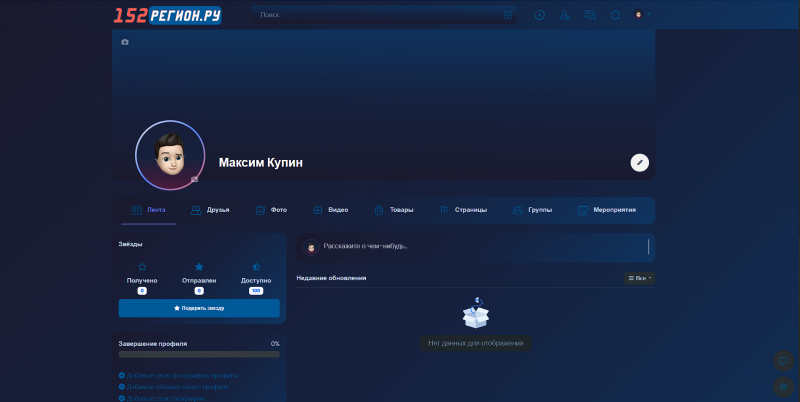
Task: Open the messages chat icon in header
Action: coord(590,15)
